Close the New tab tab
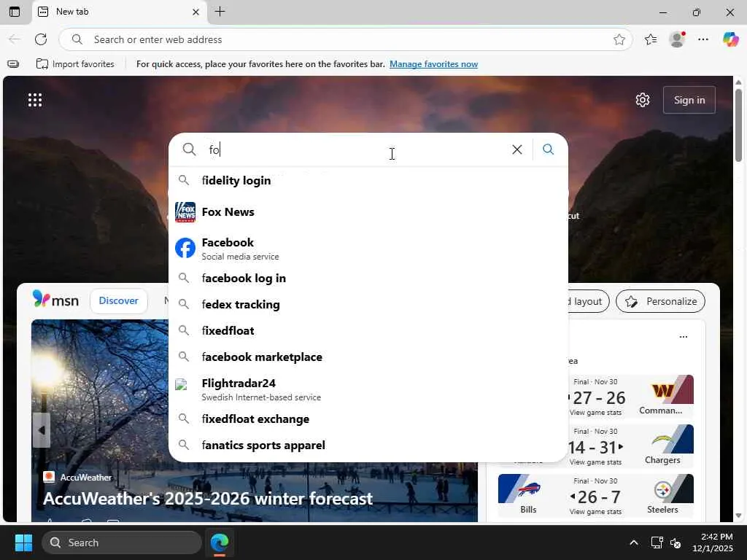The width and height of the screenshot is (747, 560). pos(196,12)
